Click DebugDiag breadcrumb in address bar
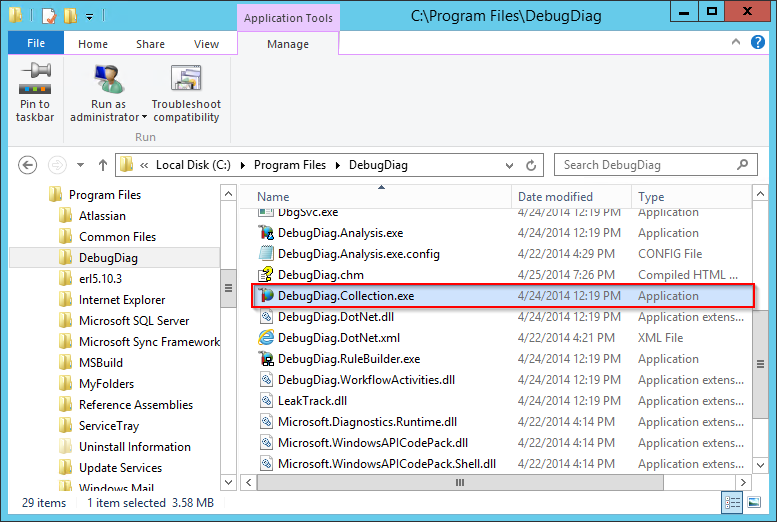The width and height of the screenshot is (777, 522). [x=378, y=165]
